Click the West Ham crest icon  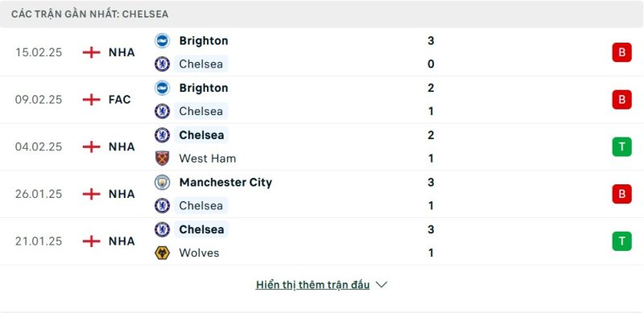pyautogui.click(x=163, y=159)
